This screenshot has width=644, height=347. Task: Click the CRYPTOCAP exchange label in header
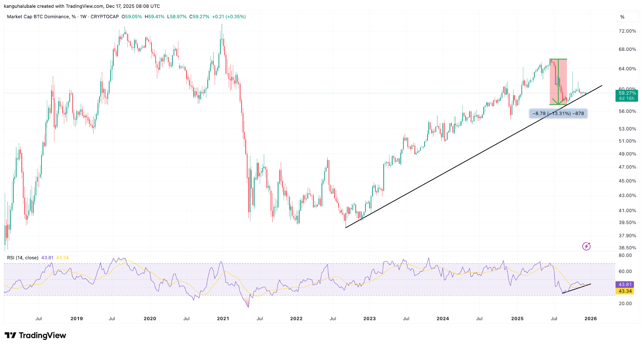[x=104, y=17]
